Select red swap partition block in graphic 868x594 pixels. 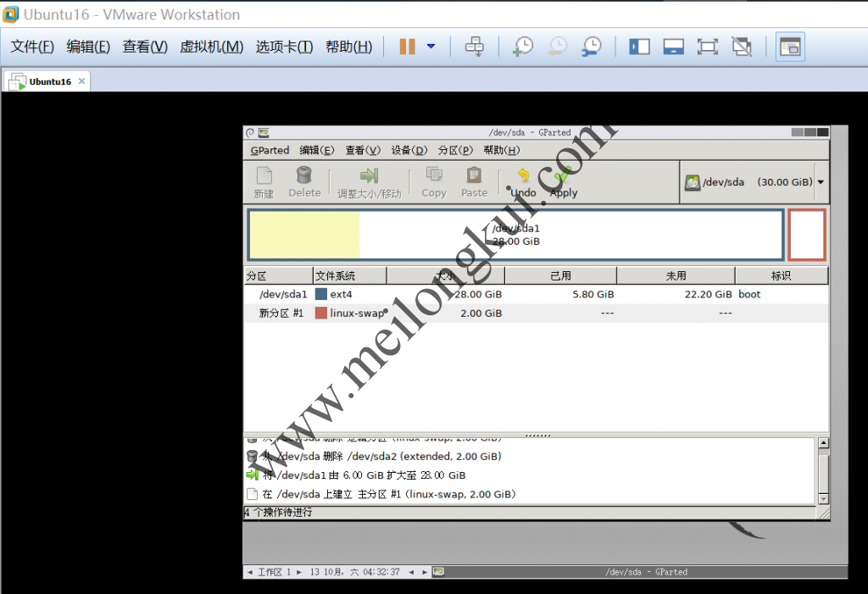(x=807, y=235)
